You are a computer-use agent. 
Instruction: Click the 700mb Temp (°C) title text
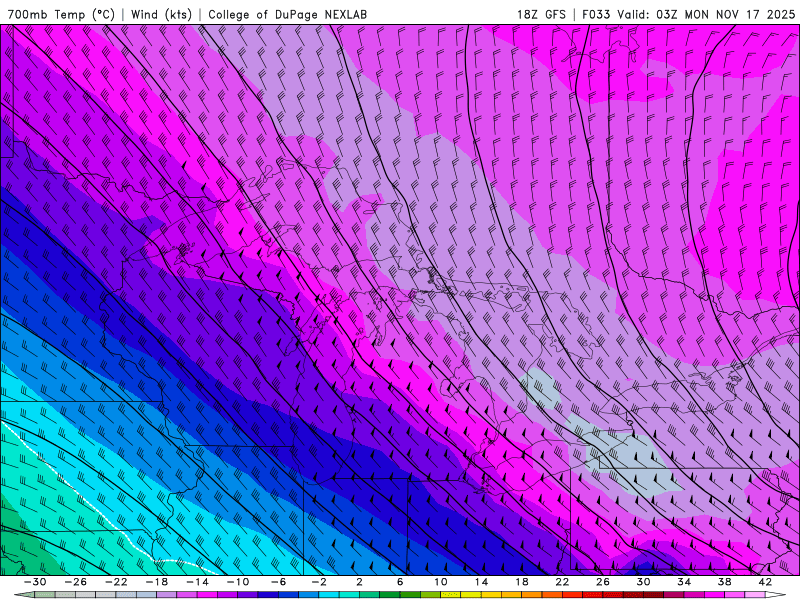pyautogui.click(x=61, y=15)
